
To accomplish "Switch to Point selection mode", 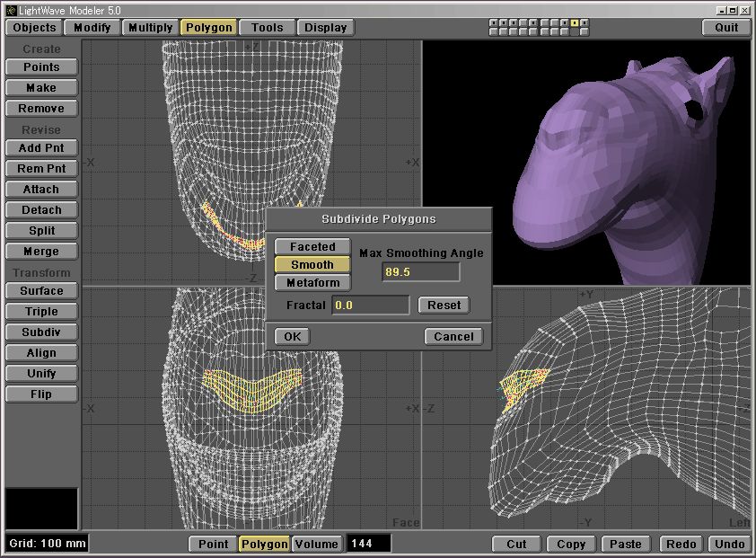I will point(213,544).
